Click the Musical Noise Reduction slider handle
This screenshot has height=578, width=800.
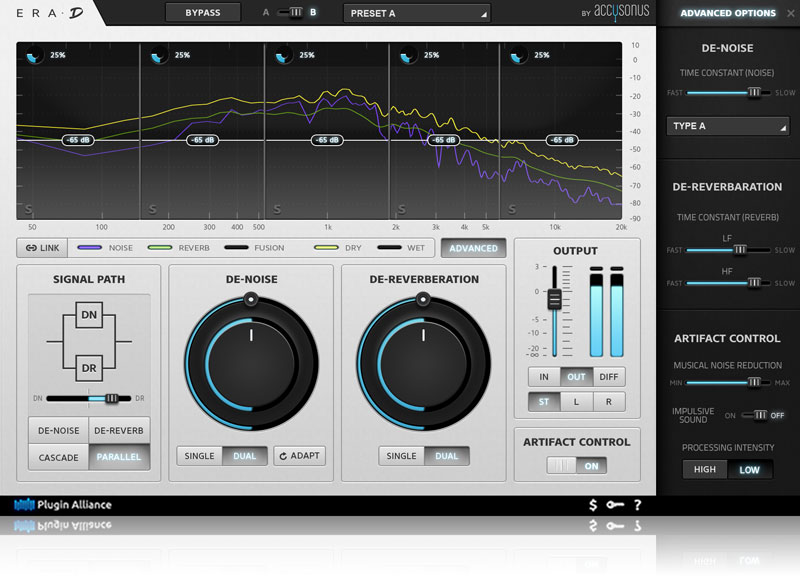coord(754,382)
